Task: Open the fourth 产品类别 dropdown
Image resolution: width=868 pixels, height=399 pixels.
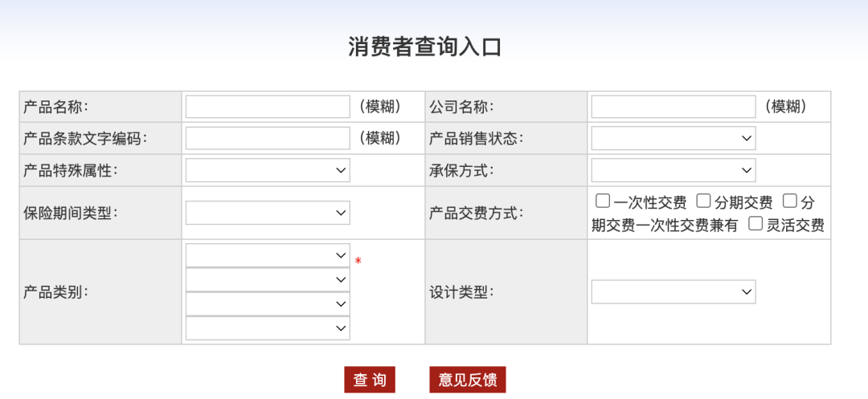Action: pos(268,328)
